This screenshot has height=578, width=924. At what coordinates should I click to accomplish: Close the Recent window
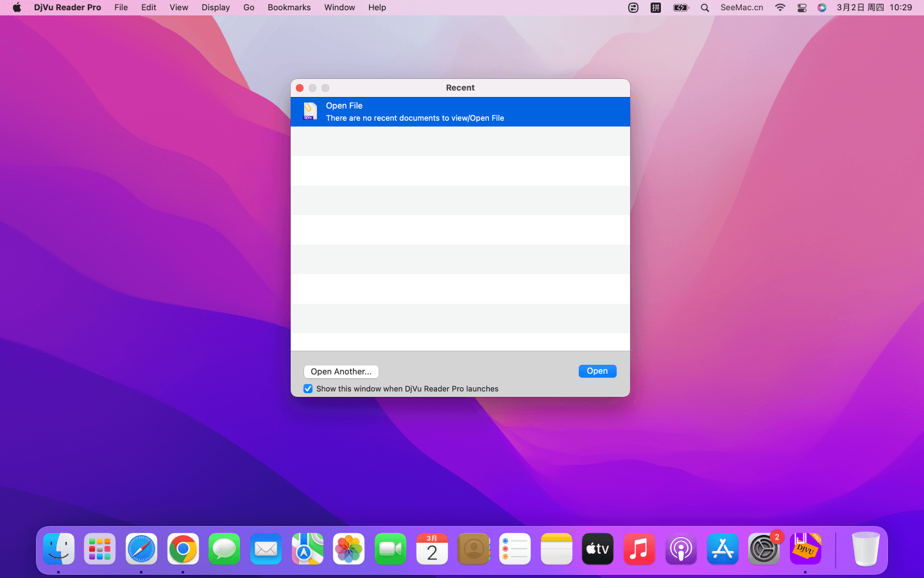[300, 88]
